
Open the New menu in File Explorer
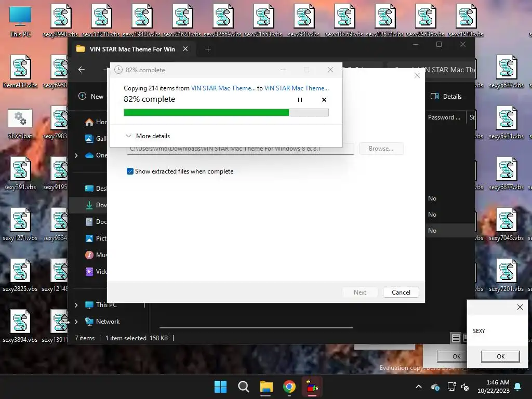(91, 96)
